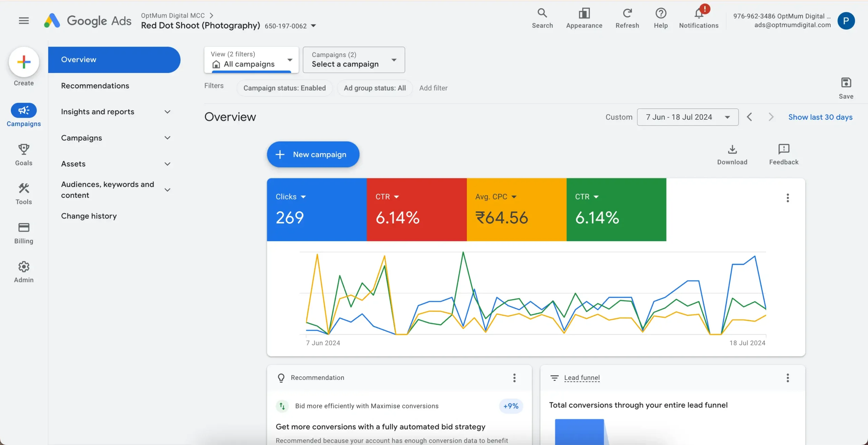Change the Avg. CPC metric dropdown
Image resolution: width=868 pixels, height=445 pixels.
(496, 197)
